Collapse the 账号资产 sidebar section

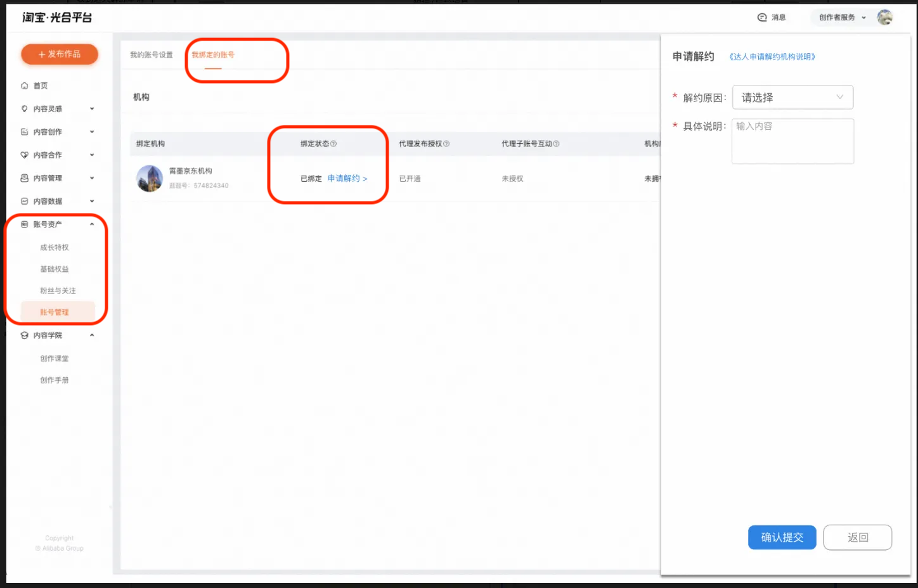pyautogui.click(x=92, y=224)
